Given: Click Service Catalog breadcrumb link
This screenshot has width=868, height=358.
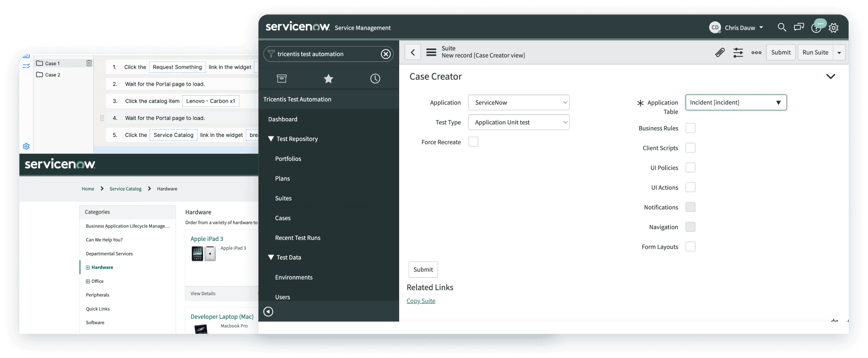Looking at the screenshot, I should point(125,189).
